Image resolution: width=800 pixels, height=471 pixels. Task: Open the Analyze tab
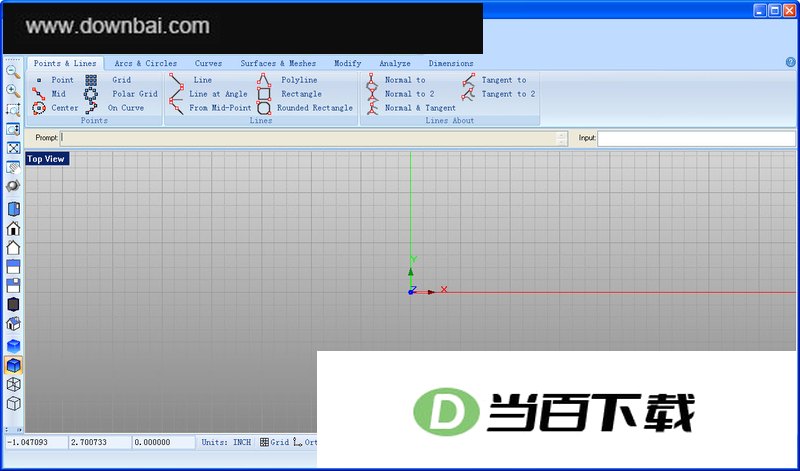(x=395, y=63)
